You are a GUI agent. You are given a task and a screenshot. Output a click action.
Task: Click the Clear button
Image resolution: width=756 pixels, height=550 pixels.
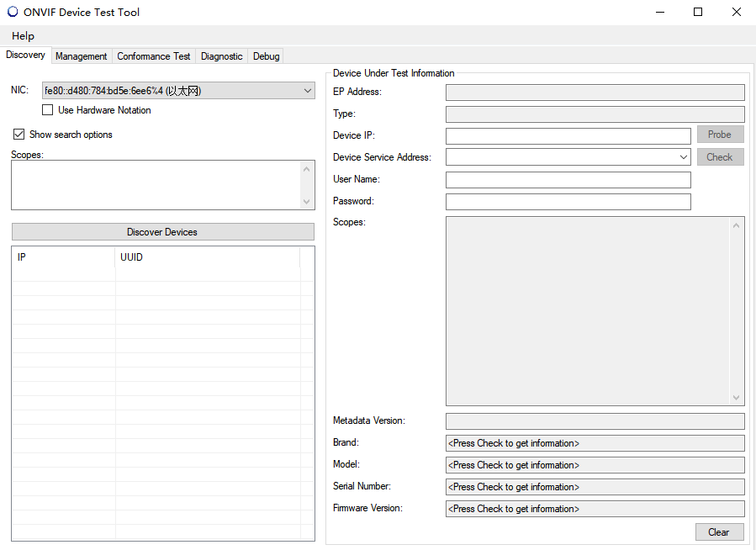tap(719, 532)
